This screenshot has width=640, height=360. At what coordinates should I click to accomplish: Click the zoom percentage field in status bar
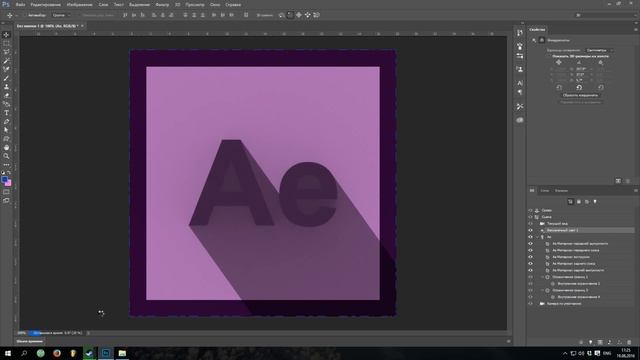pyautogui.click(x=22, y=333)
